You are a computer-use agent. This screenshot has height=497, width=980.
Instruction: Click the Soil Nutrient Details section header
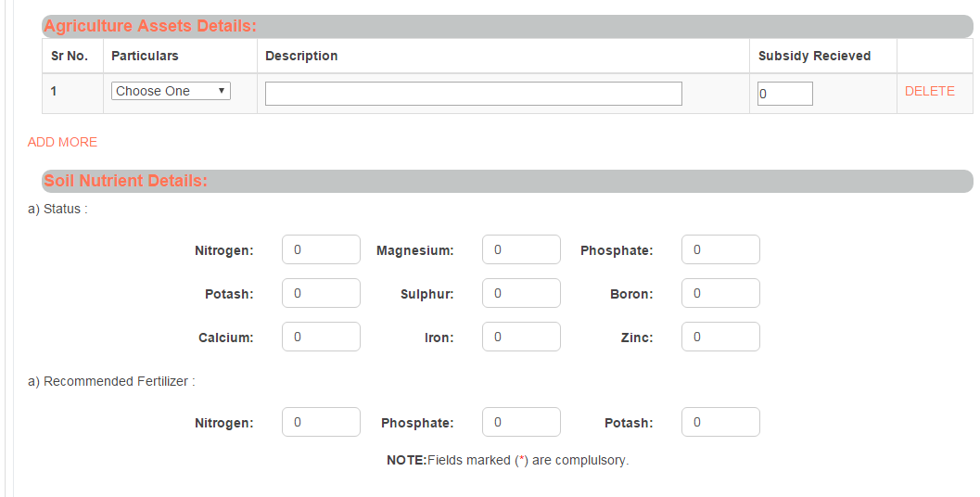coord(125,181)
